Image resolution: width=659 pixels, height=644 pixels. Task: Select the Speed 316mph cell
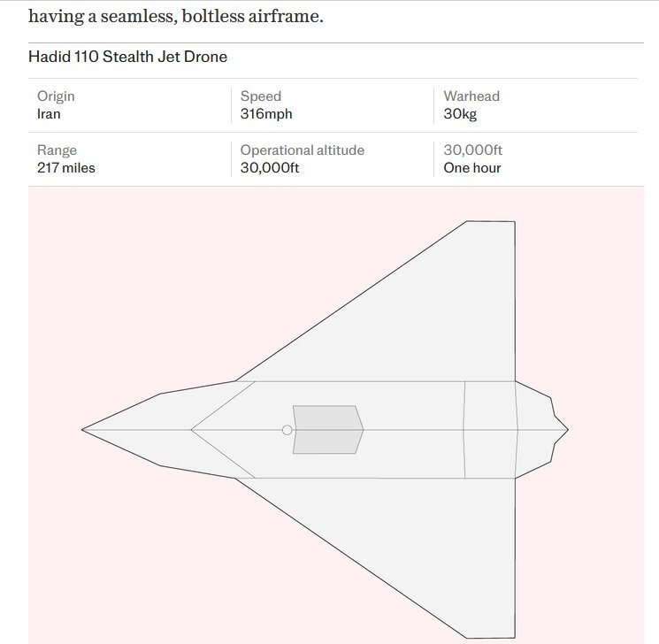pos(332,105)
